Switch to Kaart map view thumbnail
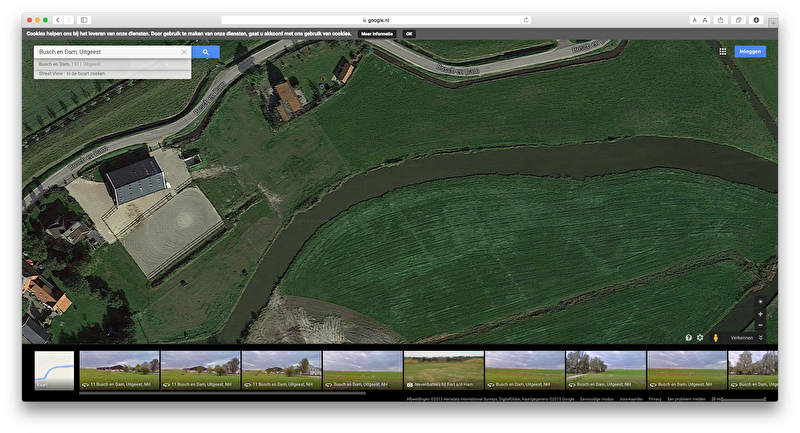Image resolution: width=800 pixels, height=433 pixels. tap(55, 370)
